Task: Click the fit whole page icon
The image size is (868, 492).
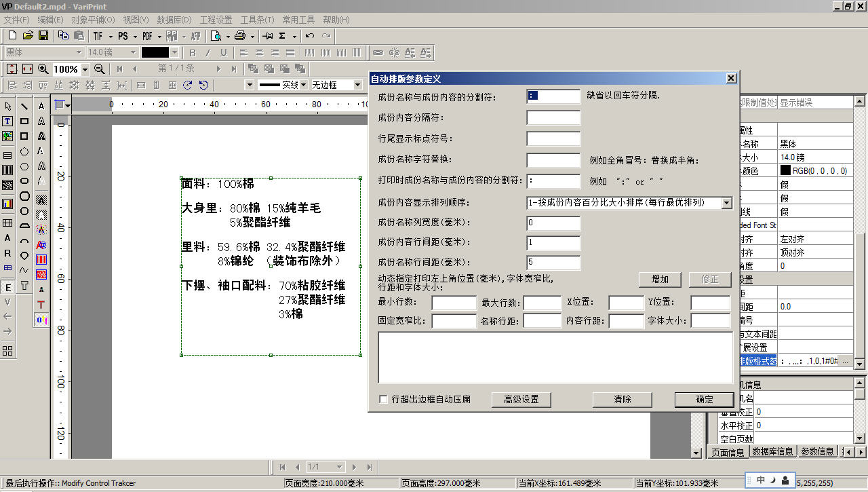Action: click(x=12, y=69)
